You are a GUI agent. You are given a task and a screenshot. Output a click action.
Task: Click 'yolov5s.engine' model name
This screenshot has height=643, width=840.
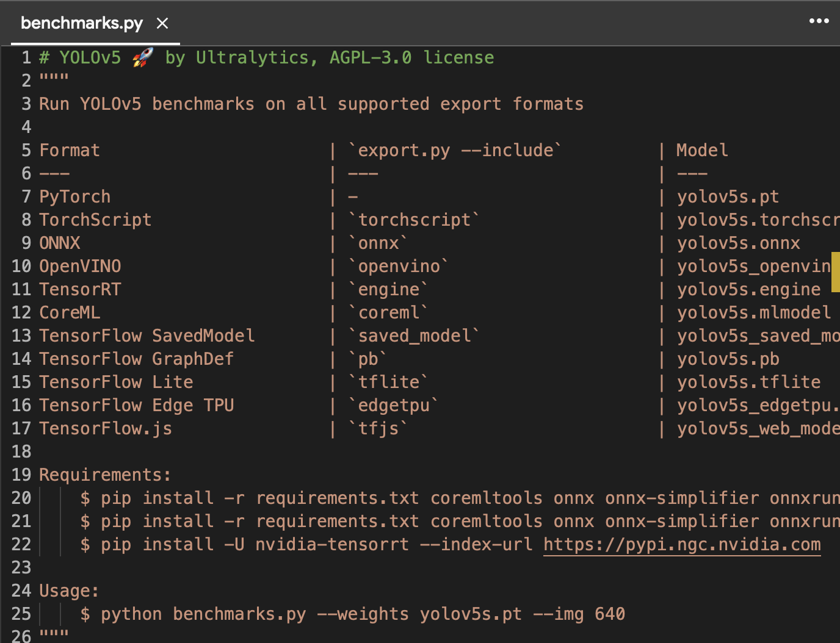click(749, 289)
